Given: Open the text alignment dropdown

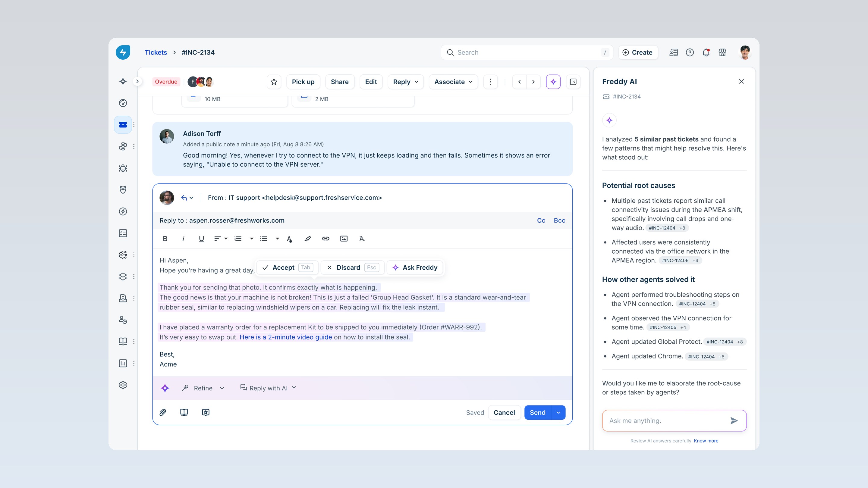Looking at the screenshot, I should click(221, 239).
